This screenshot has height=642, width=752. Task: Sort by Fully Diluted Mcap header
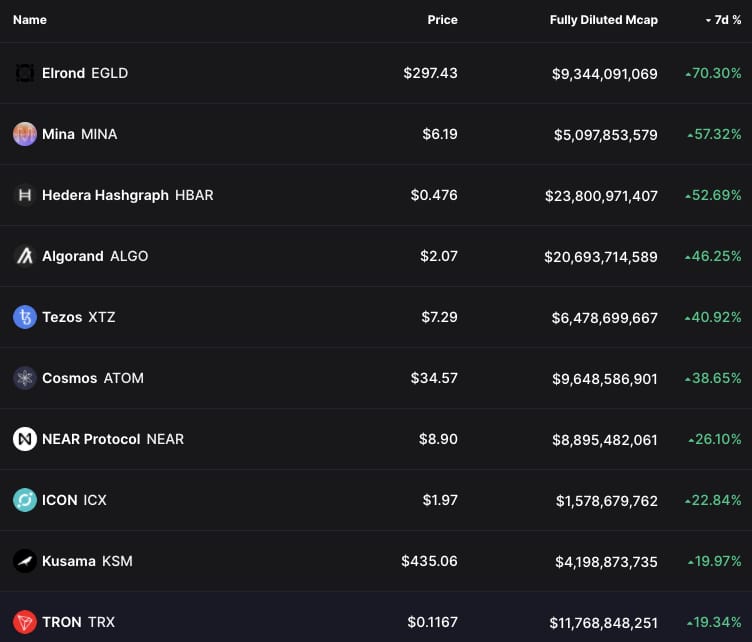pyautogui.click(x=603, y=20)
